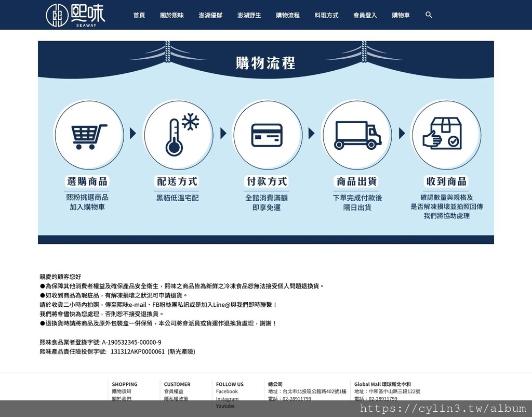This screenshot has height=417, width=532.
Task: Open 料理方式 menu item
Action: [326, 15]
